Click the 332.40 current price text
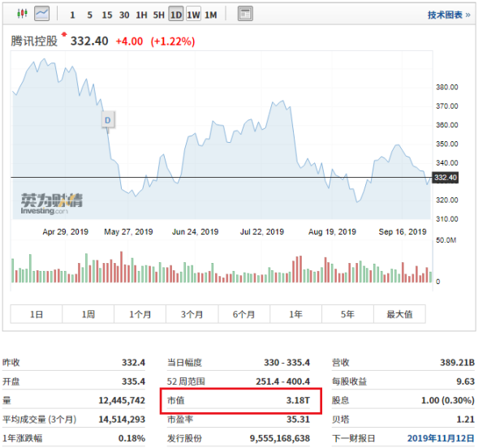The width and height of the screenshot is (487, 448). (89, 41)
